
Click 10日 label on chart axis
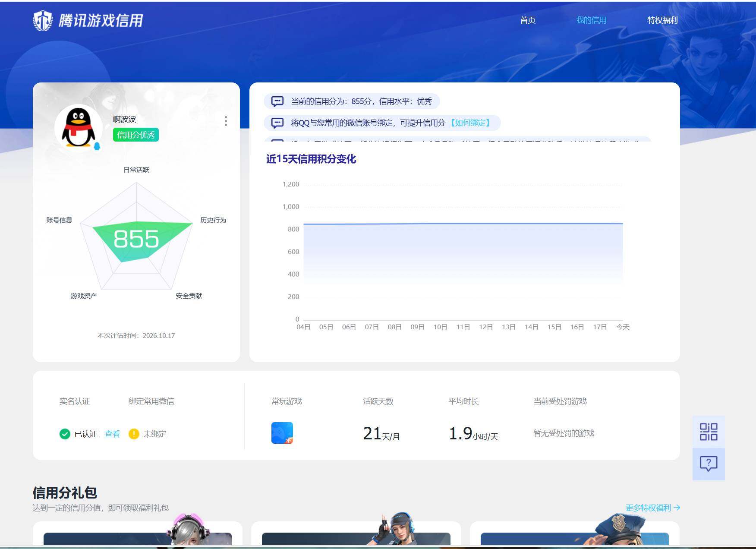[440, 327]
